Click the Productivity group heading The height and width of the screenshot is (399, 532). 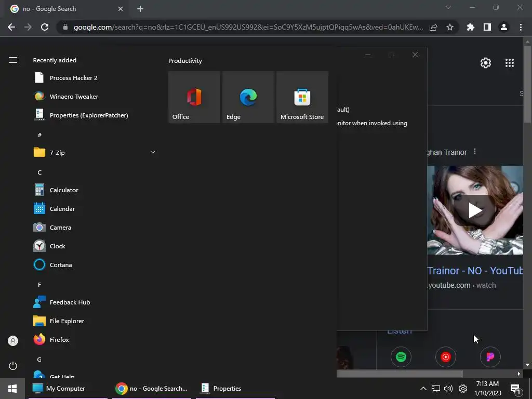185,61
